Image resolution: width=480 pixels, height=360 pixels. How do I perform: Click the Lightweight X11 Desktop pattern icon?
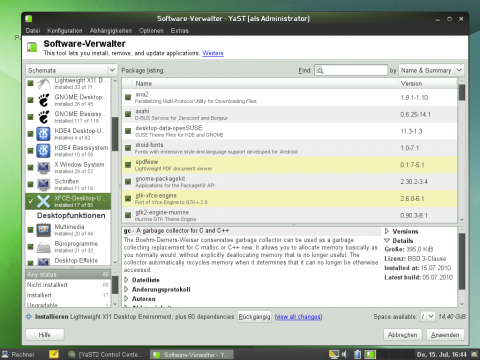pyautogui.click(x=44, y=84)
